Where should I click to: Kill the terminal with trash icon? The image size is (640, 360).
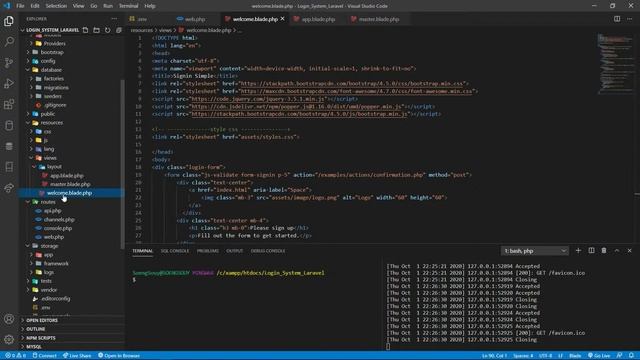(x=604, y=251)
